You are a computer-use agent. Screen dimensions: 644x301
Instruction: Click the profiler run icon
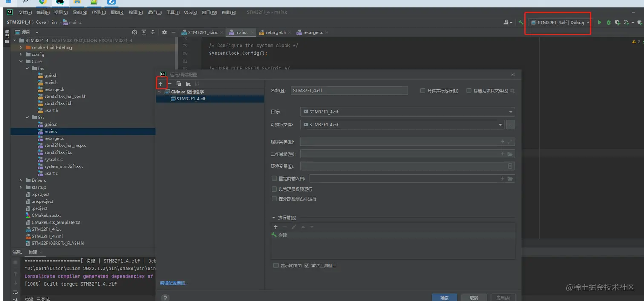pyautogui.click(x=626, y=23)
